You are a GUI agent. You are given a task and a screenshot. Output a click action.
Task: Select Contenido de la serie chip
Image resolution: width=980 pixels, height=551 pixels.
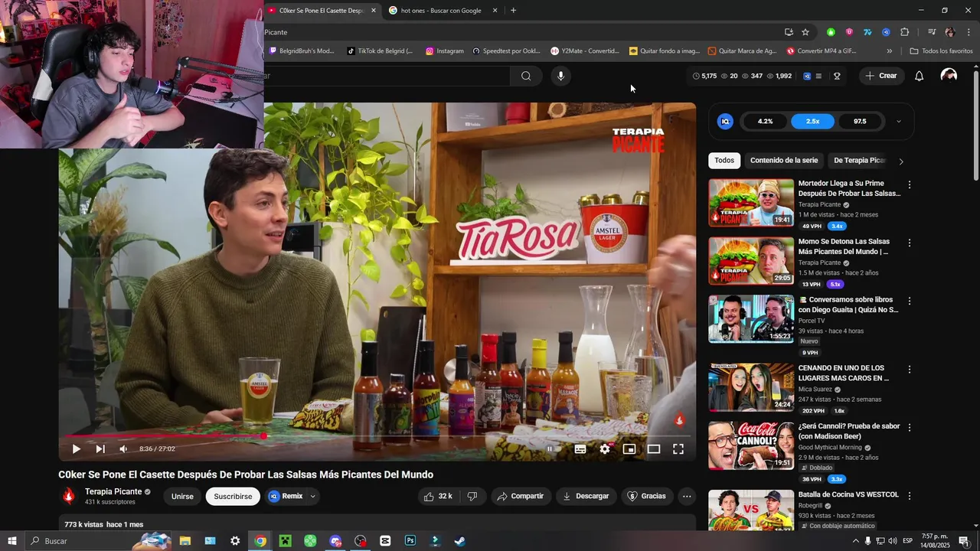pos(784,161)
